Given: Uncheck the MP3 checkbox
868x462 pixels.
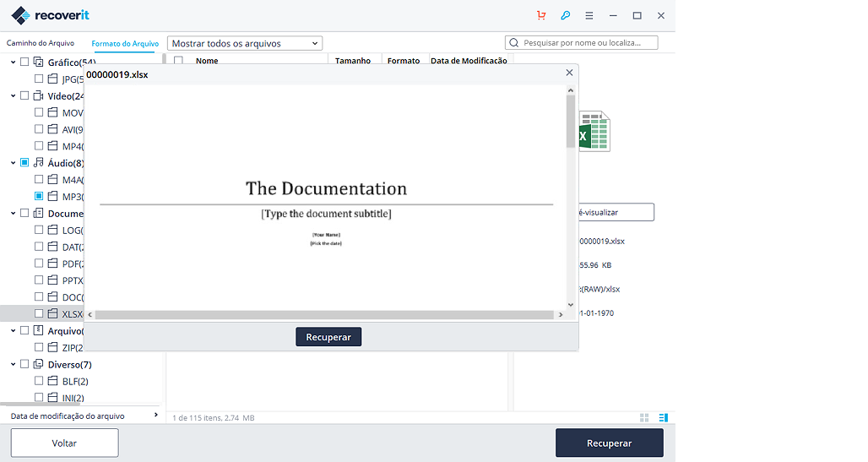Looking at the screenshot, I should pyautogui.click(x=39, y=196).
